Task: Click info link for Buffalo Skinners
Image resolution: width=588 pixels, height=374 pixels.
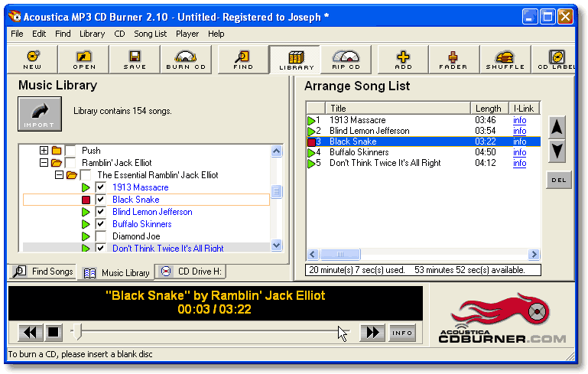Action: coord(519,152)
